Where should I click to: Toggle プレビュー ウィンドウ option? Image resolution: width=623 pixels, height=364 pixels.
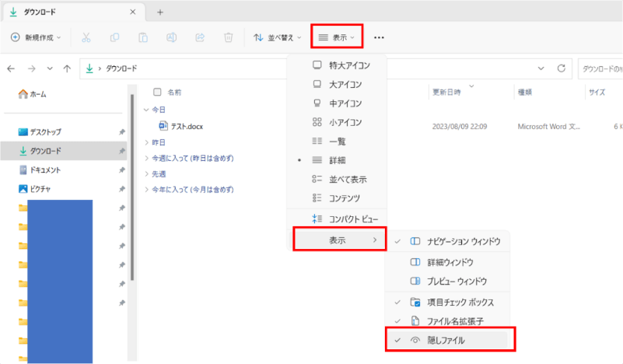448,282
